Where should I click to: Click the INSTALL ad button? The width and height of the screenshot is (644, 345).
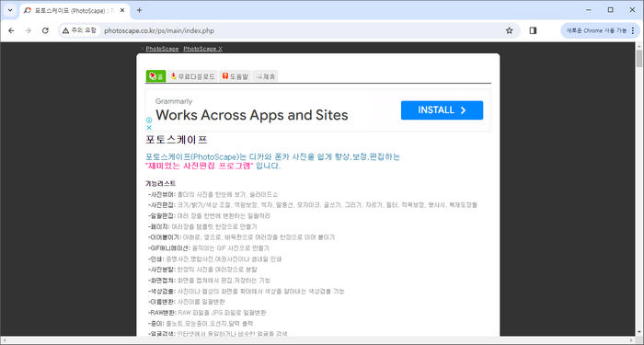[442, 110]
